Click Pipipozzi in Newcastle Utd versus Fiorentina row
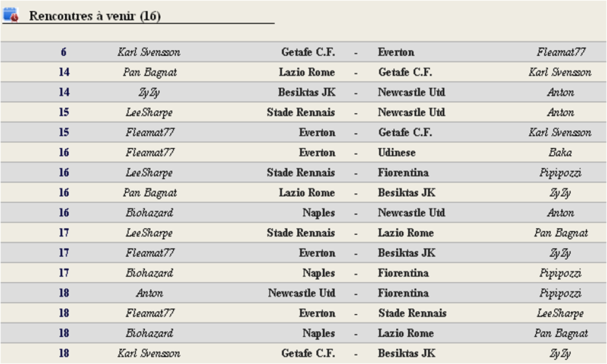 (x=561, y=293)
